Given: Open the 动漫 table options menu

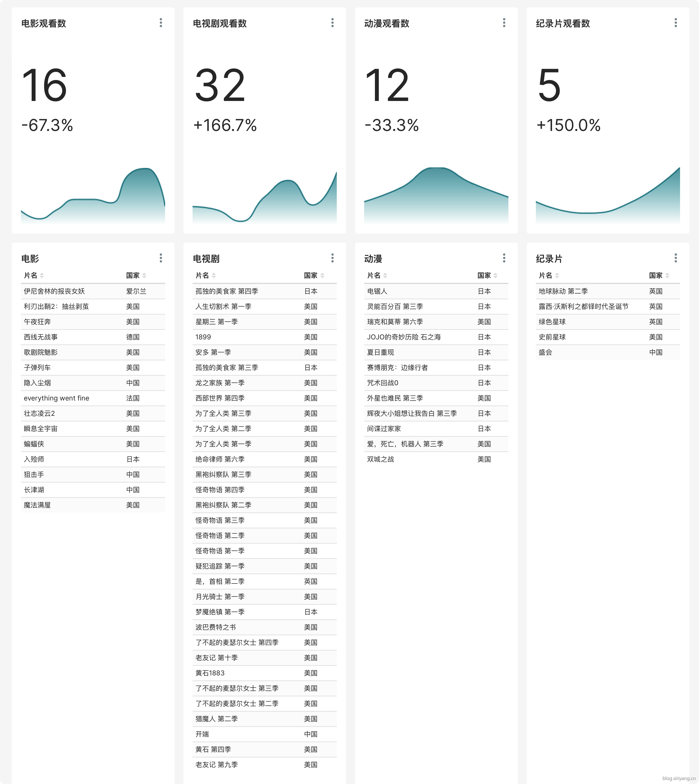Looking at the screenshot, I should 504,258.
